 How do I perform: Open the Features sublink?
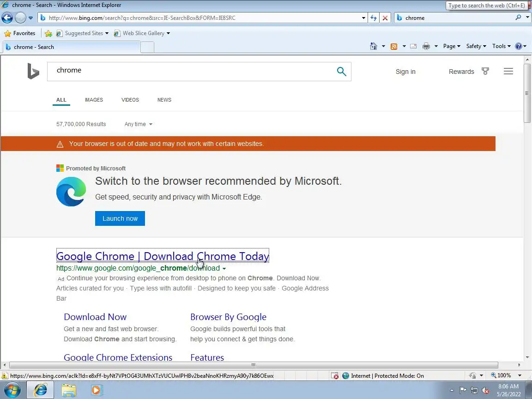click(x=207, y=357)
